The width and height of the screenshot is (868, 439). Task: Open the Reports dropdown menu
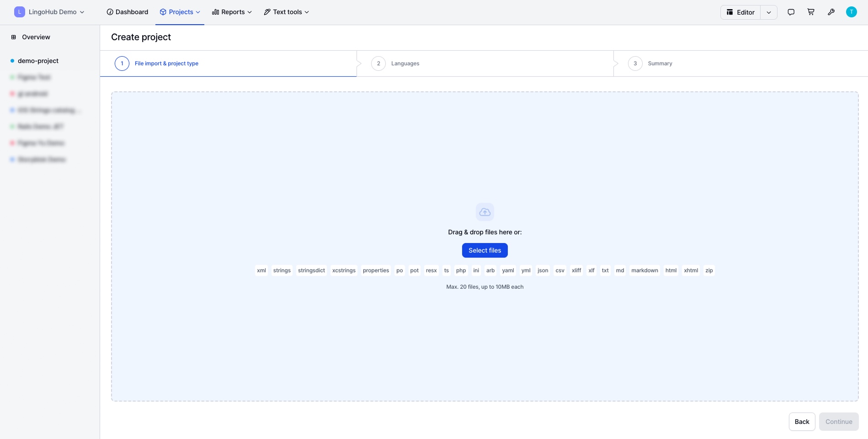232,12
